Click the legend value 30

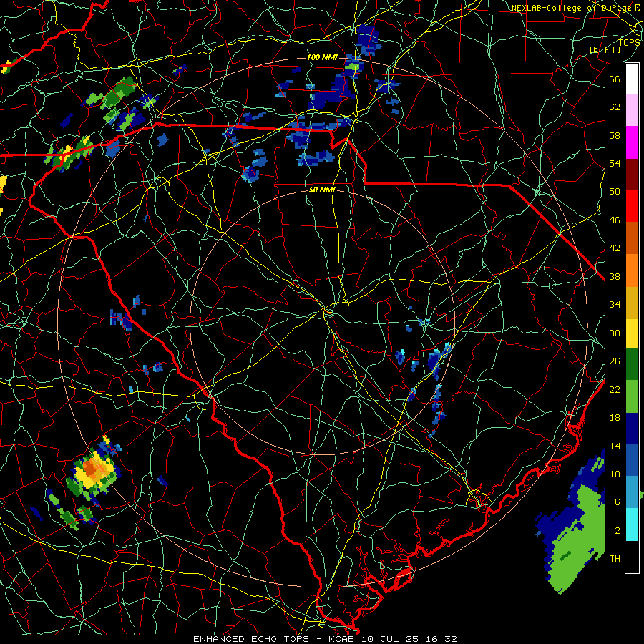615,333
